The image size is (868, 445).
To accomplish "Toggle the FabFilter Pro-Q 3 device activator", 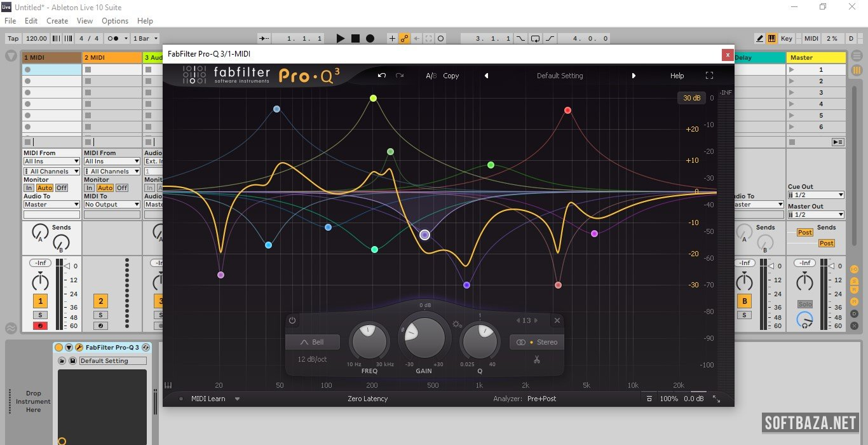I will 58,348.
